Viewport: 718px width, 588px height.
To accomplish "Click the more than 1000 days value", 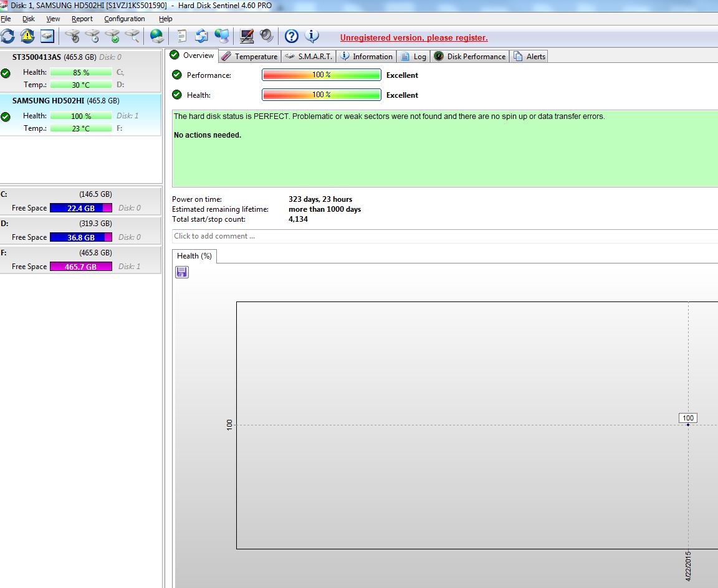I will coord(325,209).
